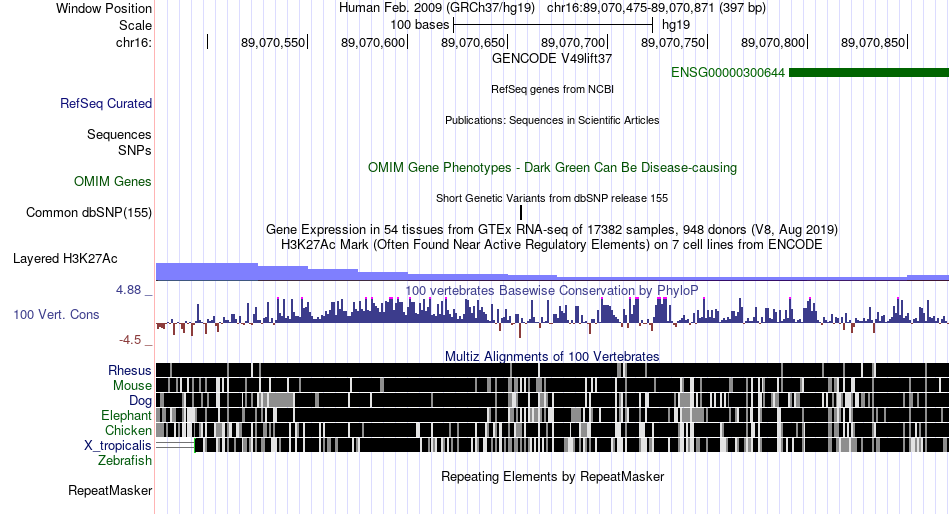Click the OMIM Gene Phenotypes title
This screenshot has height=514, width=950.
[x=553, y=168]
